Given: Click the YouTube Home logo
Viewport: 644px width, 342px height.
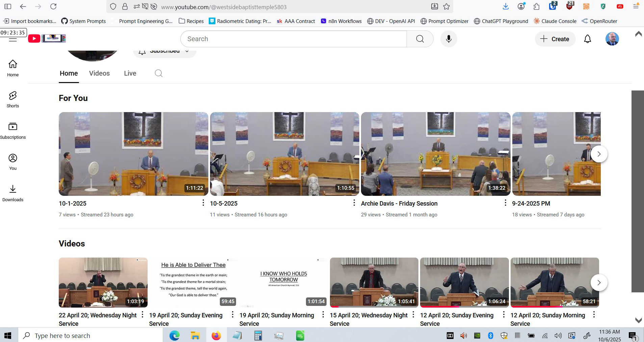Looking at the screenshot, I should point(34,38).
